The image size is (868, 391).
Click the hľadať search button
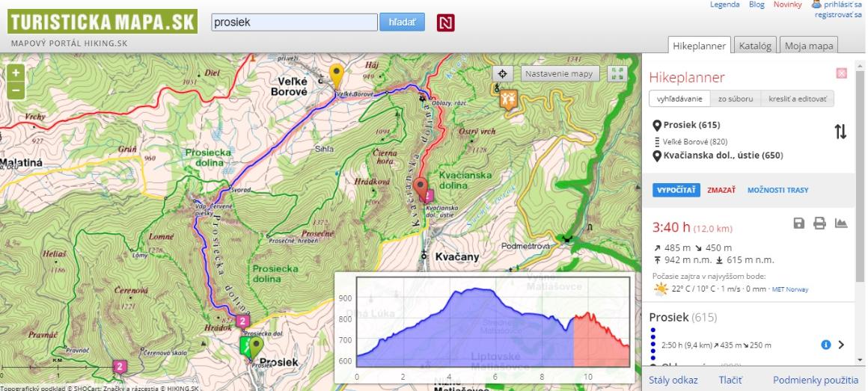[402, 22]
